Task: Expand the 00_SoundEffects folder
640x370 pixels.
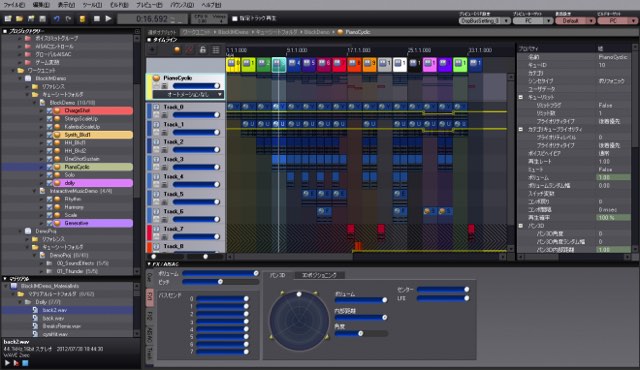Action: pyautogui.click(x=41, y=263)
